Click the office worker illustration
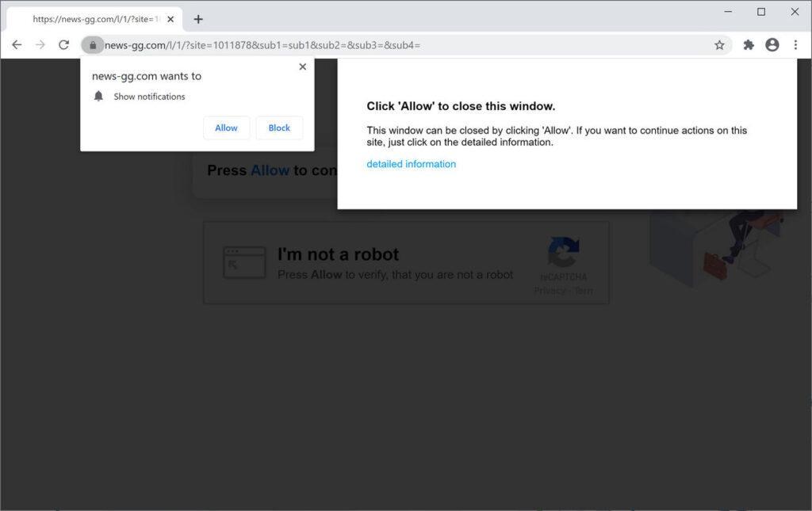 point(717,248)
